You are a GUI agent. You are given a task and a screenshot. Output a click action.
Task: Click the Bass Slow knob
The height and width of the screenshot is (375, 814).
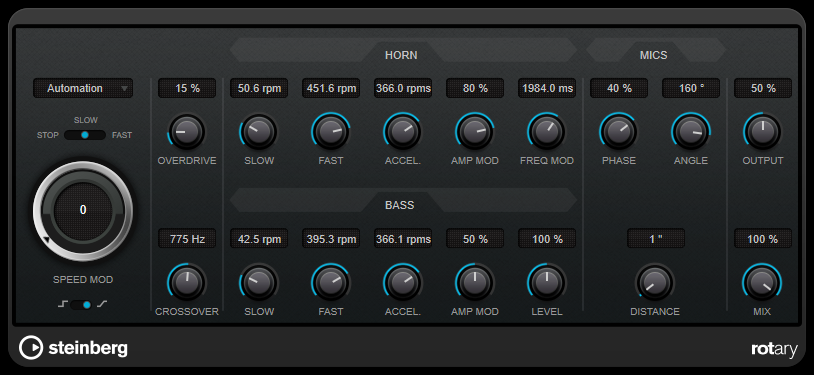tap(259, 283)
